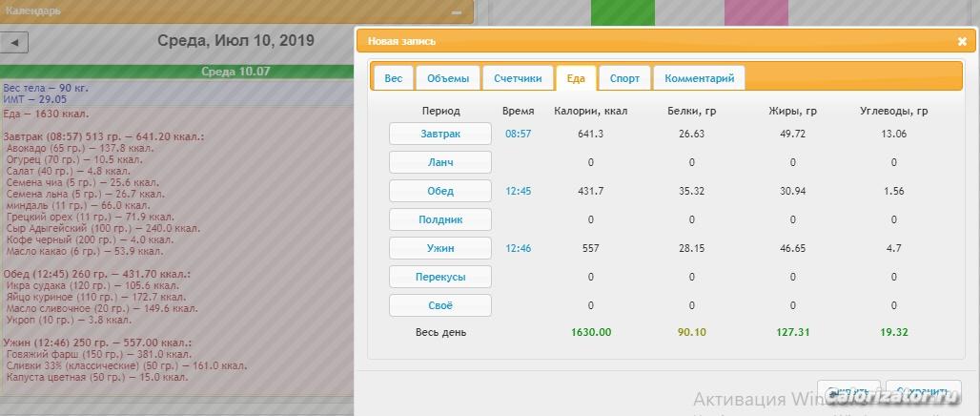
Task: Click daily protein total 90.10
Action: [x=692, y=332]
